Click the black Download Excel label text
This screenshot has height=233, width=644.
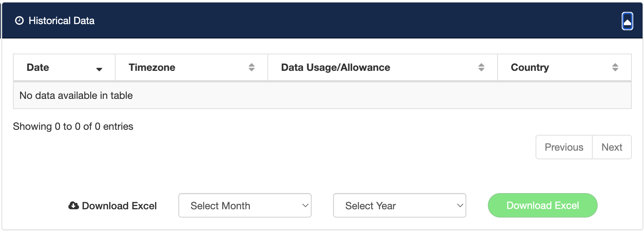(119, 206)
